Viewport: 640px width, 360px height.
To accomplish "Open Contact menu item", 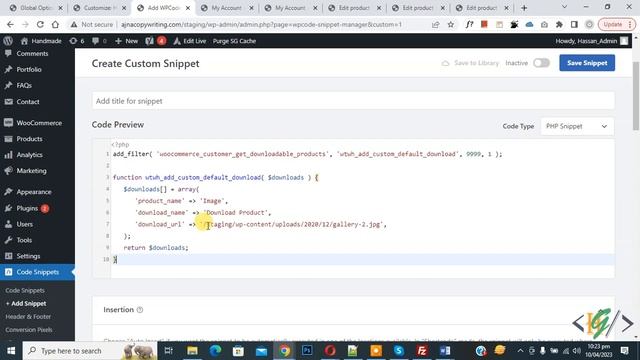I will click(x=28, y=102).
